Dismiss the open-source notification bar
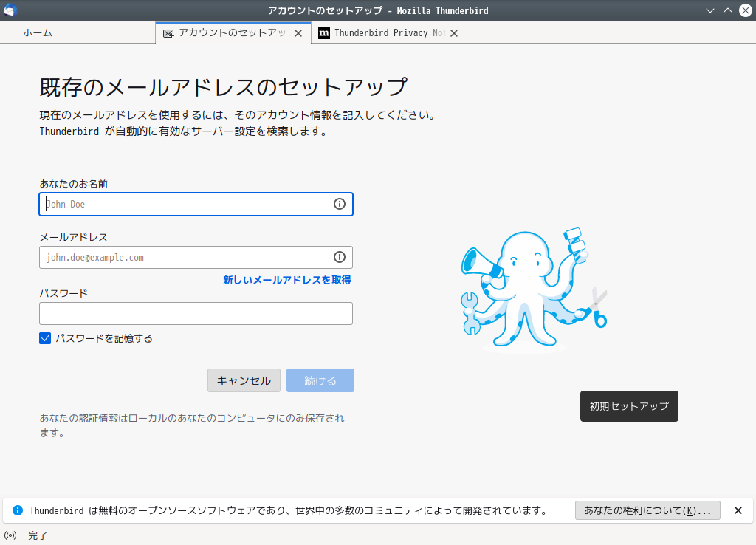756x545 pixels. pyautogui.click(x=738, y=510)
